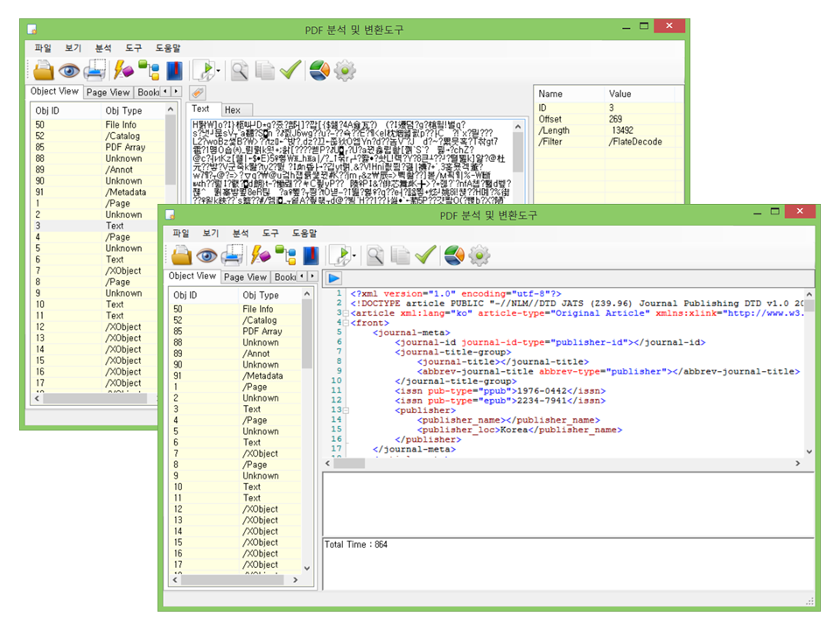Click scanner icon in back window toolbar
Image resolution: width=840 pixels, height=630 pixels.
pos(94,70)
